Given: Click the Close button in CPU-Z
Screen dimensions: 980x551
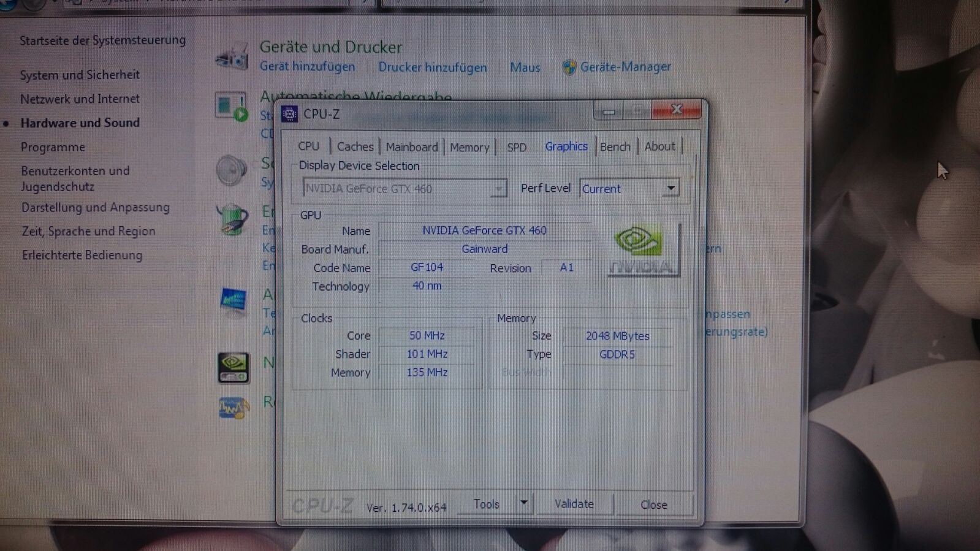Looking at the screenshot, I should pyautogui.click(x=654, y=504).
